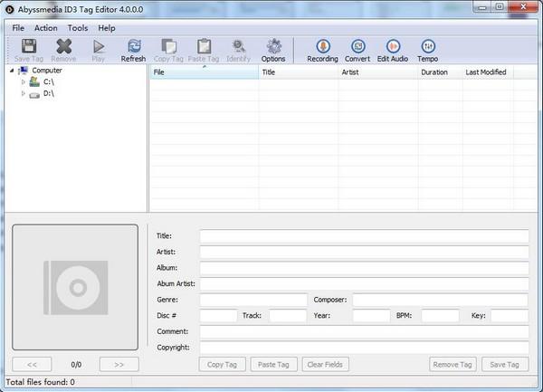The image size is (543, 392).
Task: Open the Tools menu
Action: pos(78,28)
